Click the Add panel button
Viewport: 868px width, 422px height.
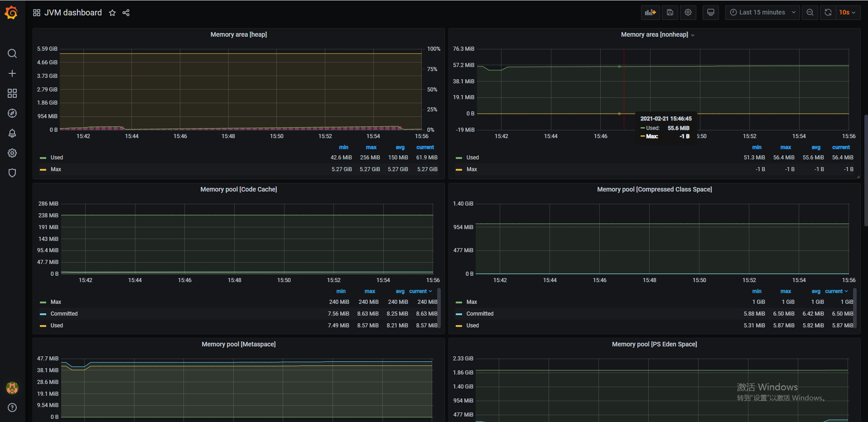point(650,13)
